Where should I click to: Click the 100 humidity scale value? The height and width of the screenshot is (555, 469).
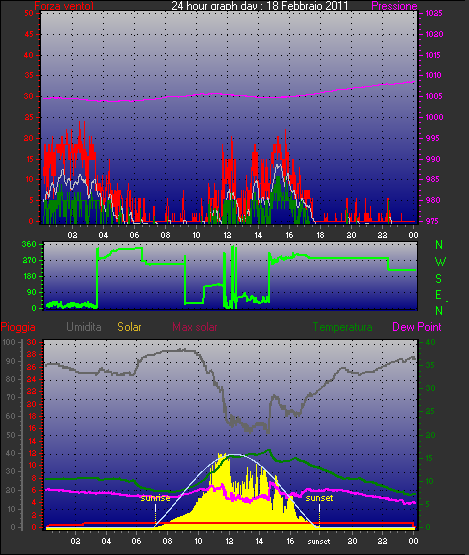point(9,342)
